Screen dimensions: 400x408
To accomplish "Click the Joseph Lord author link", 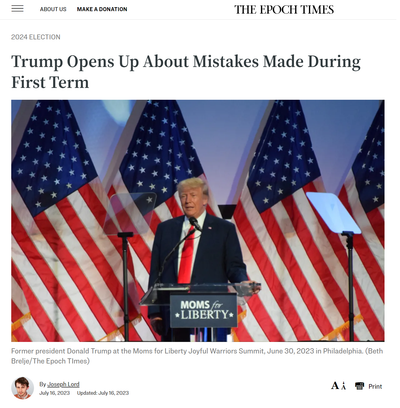I will coord(63,384).
